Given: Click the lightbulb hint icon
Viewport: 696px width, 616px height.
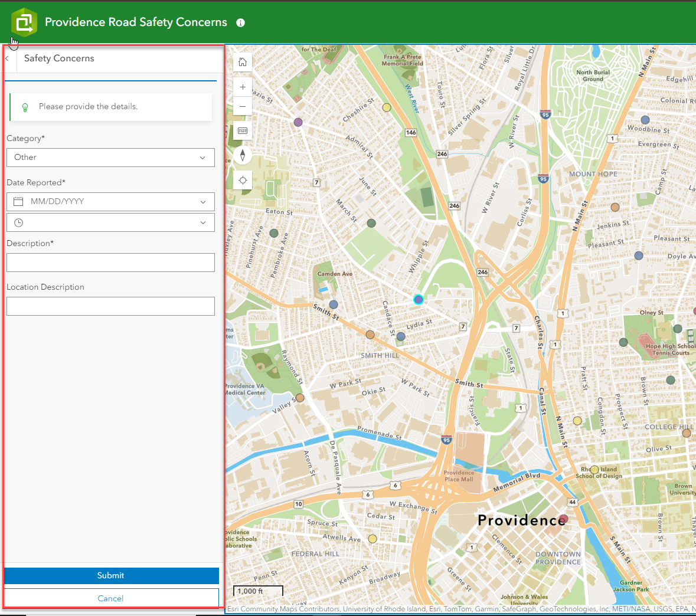Looking at the screenshot, I should point(24,107).
